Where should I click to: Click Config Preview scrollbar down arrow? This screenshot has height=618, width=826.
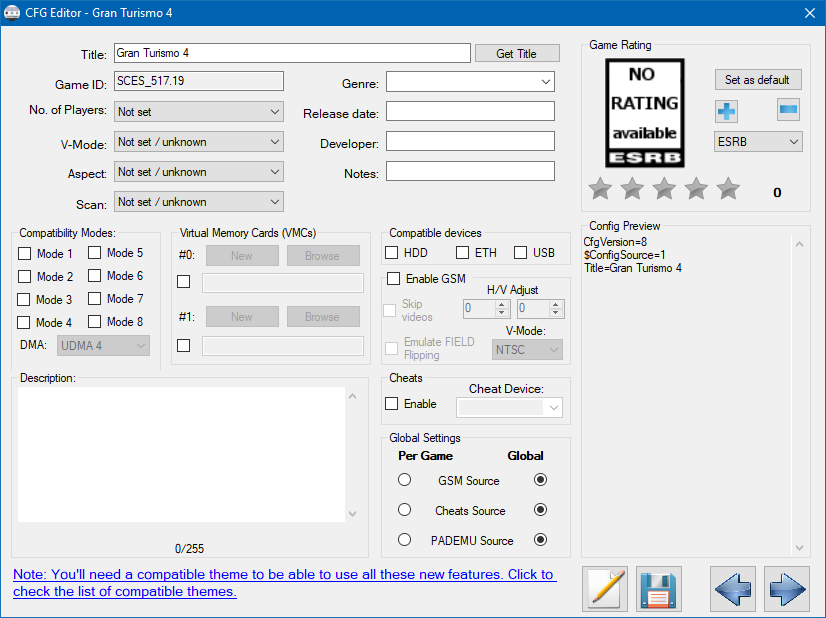(800, 548)
